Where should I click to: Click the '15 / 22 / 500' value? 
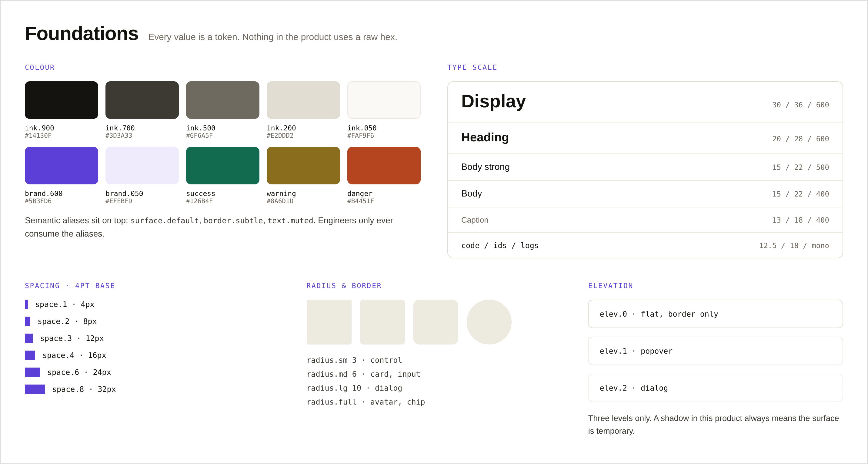tap(800, 167)
